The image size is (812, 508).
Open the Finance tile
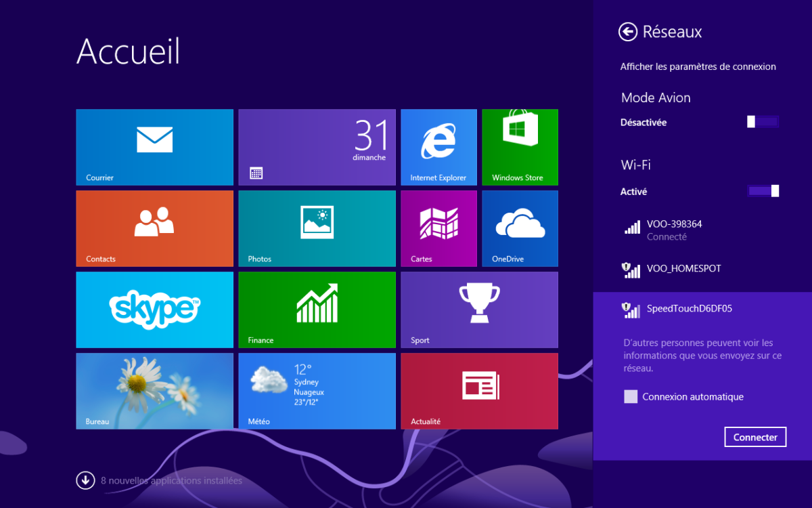317,310
